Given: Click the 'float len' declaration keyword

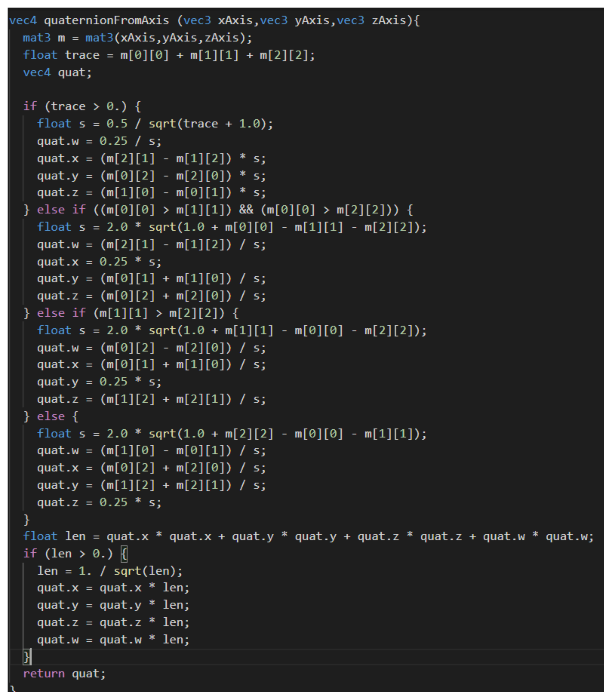Looking at the screenshot, I should tap(40, 536).
